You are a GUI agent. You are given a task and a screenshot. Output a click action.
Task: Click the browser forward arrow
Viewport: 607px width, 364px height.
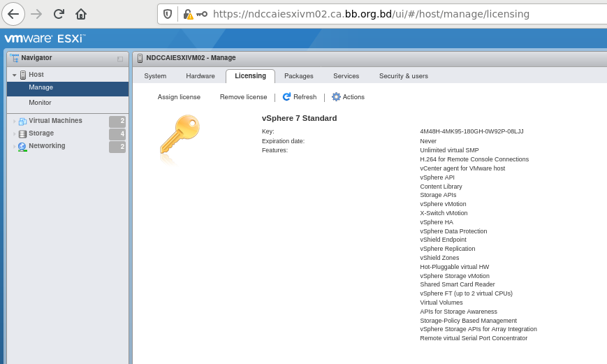(36, 15)
